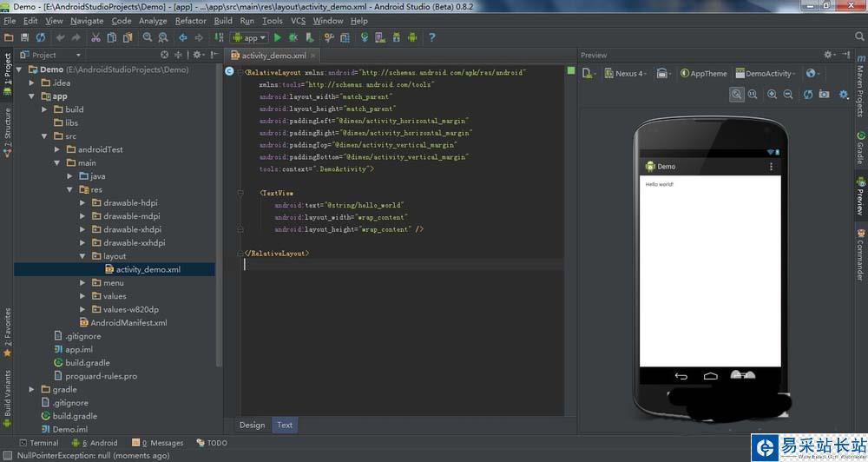Image resolution: width=868 pixels, height=462 pixels.
Task: Open the Help question mark icon
Action: [x=431, y=37]
